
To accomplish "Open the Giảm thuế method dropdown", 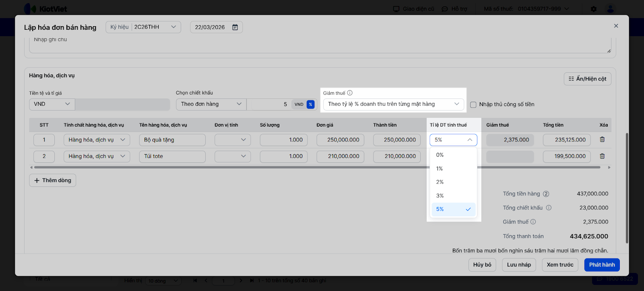I will pos(393,104).
